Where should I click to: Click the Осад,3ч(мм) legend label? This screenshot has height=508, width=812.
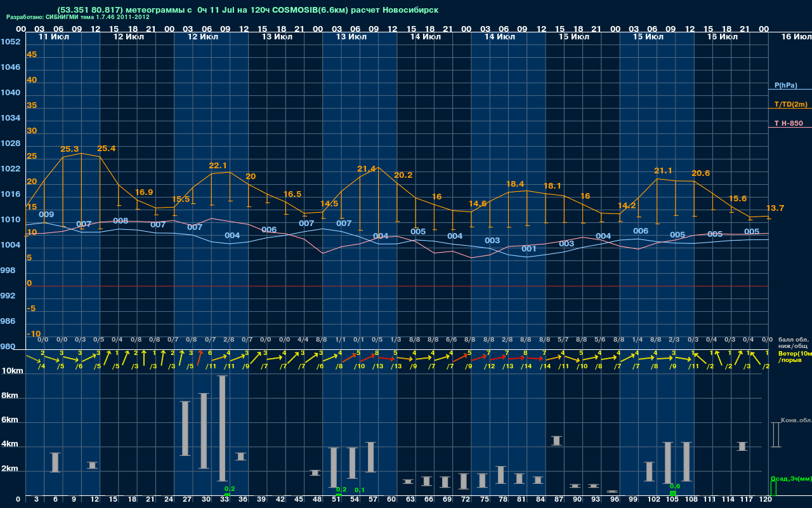(x=791, y=478)
